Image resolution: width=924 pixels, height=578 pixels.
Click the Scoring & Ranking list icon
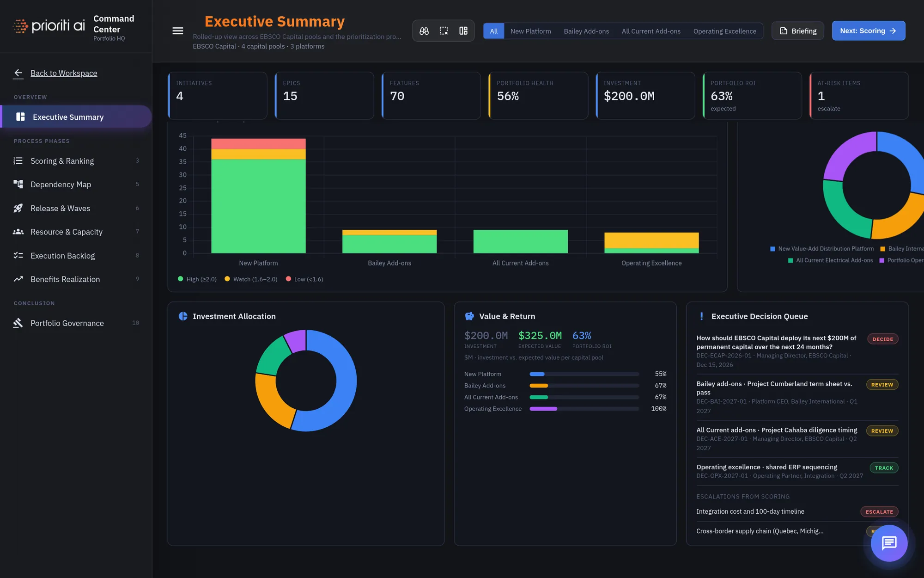18,161
